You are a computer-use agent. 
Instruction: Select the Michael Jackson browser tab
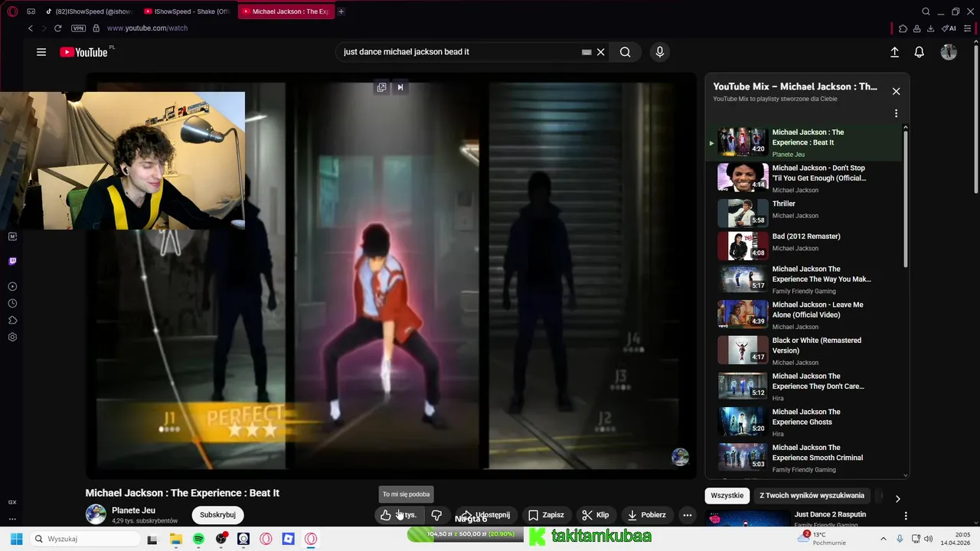[286, 11]
